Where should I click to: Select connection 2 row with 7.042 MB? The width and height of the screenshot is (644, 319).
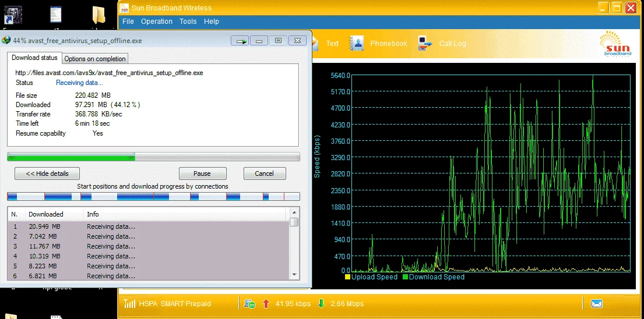tap(149, 236)
